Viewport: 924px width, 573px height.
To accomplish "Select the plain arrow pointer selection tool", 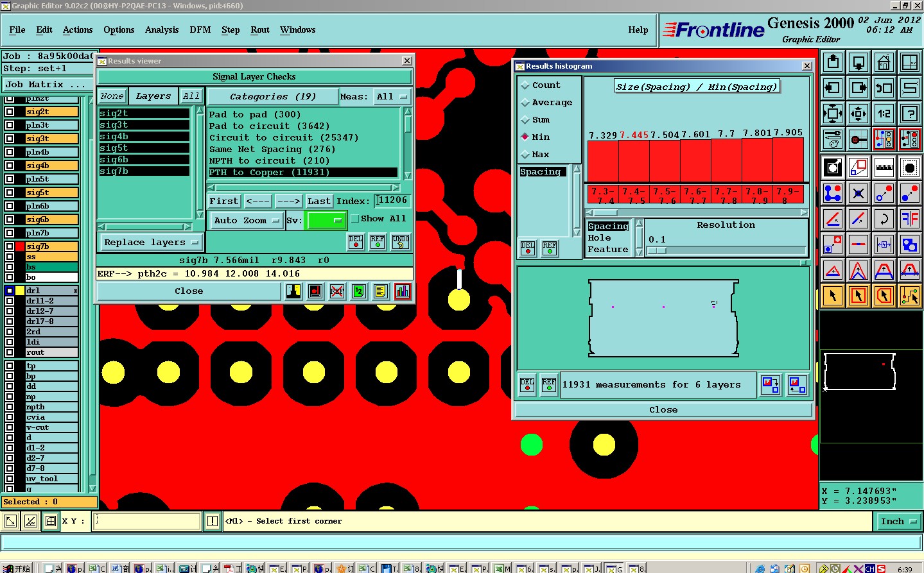I will click(x=833, y=296).
